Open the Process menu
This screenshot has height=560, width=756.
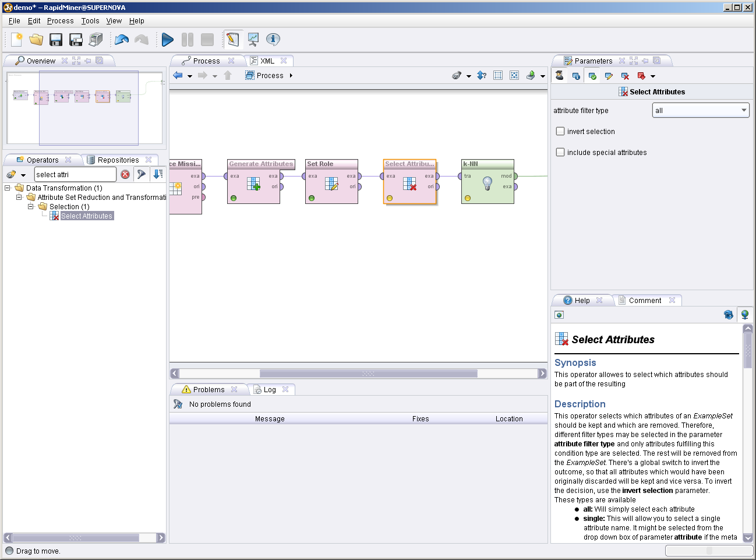pos(61,20)
